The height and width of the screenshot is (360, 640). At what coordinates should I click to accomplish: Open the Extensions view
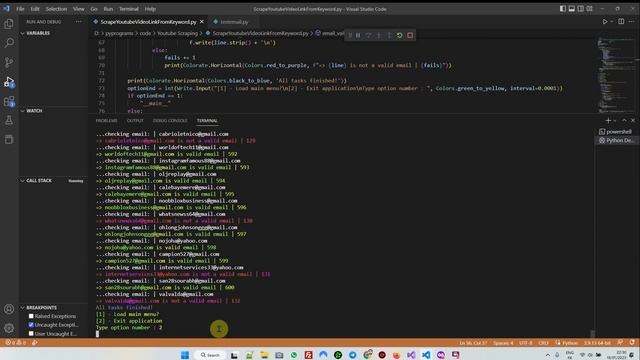click(x=9, y=101)
